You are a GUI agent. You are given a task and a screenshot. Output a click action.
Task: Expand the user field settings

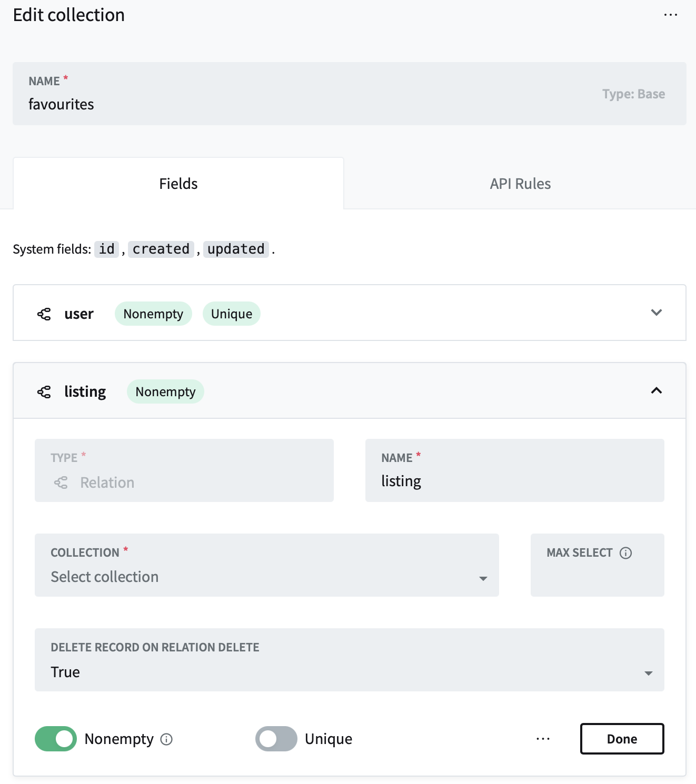[656, 313]
